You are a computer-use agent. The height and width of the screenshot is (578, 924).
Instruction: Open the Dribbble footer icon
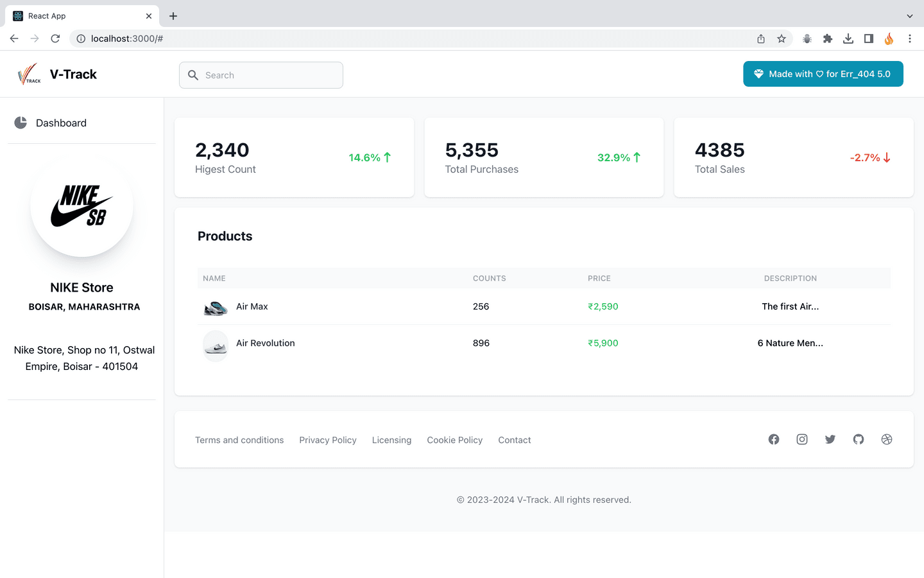(x=887, y=439)
